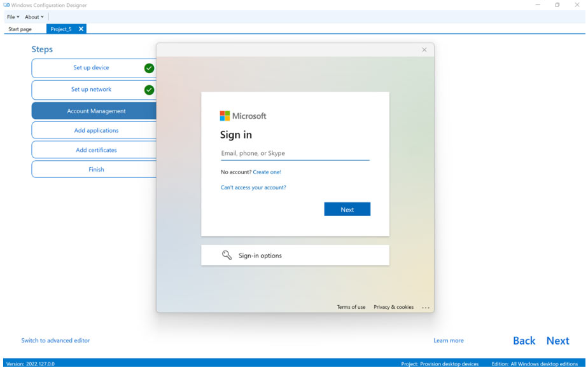The image size is (588, 368).
Task: Click the key icon beside Sign-in options
Action: tap(227, 255)
